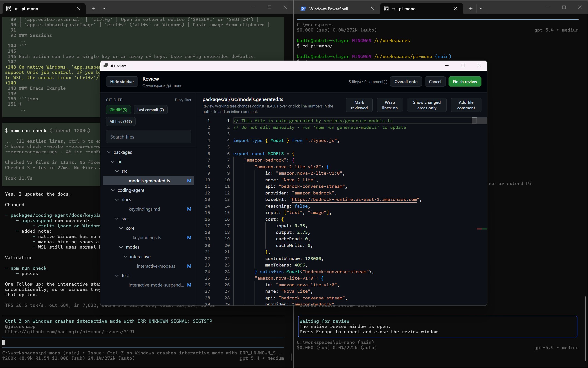Collapse the interactive folder node
The image size is (588, 368).
pyautogui.click(x=125, y=257)
